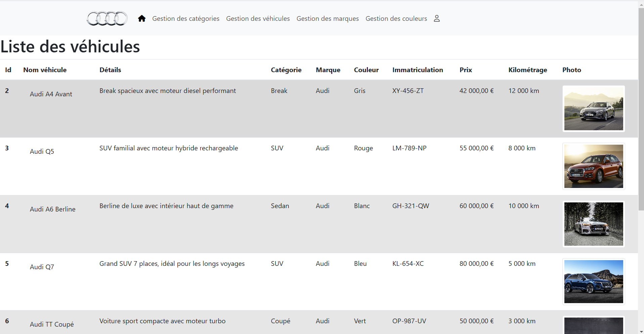Click the Prix column header
The image size is (644, 334).
pyautogui.click(x=466, y=70)
